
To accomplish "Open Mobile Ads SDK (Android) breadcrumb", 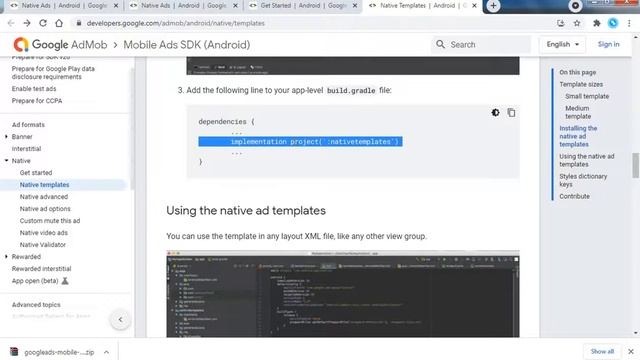I will pyautogui.click(x=187, y=44).
